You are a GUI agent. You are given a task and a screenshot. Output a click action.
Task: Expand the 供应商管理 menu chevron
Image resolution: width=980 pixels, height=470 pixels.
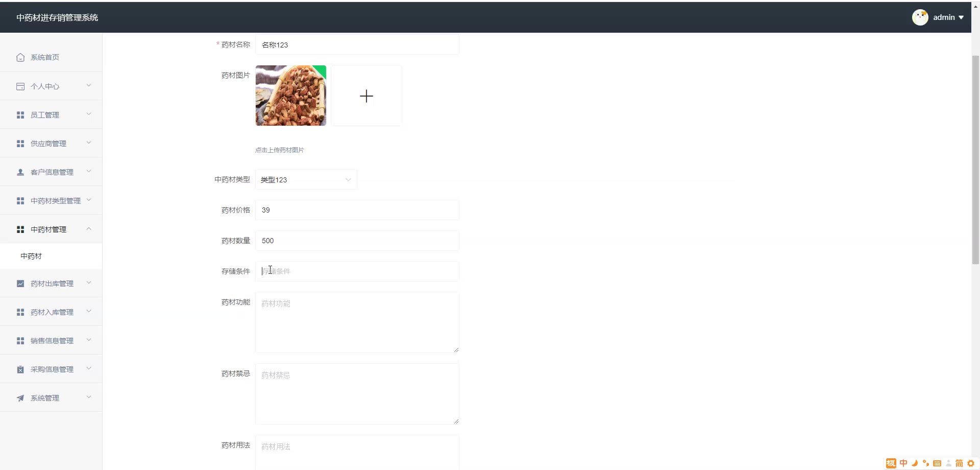coord(89,143)
